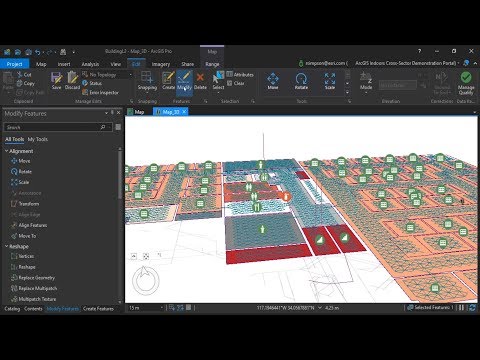Switch to the Create Features pane tab

(98, 309)
